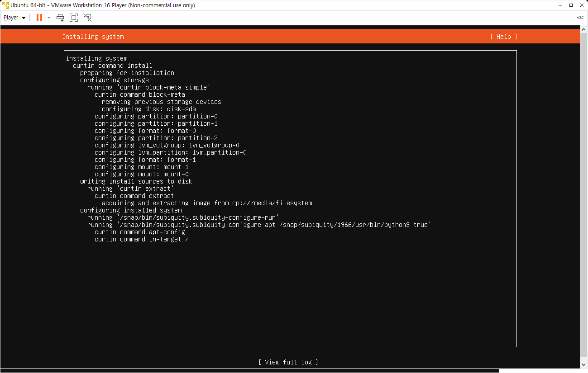Click the VMware Player title bar icon
Image resolution: width=588 pixels, height=373 pixels.
pyautogui.click(x=5, y=5)
